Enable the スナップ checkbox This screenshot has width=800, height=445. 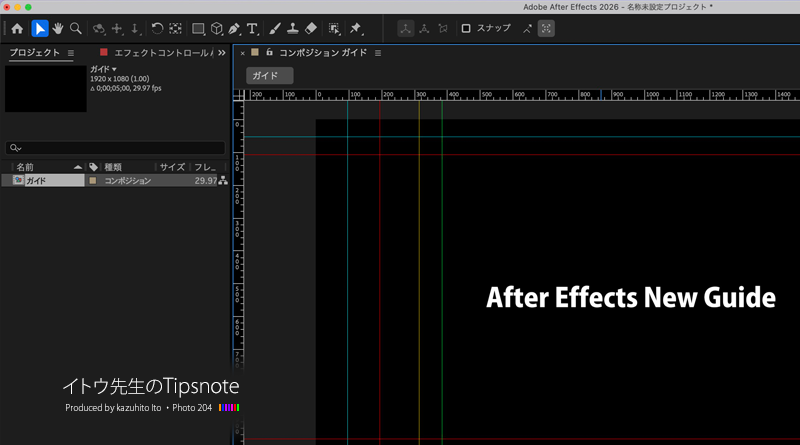point(466,29)
